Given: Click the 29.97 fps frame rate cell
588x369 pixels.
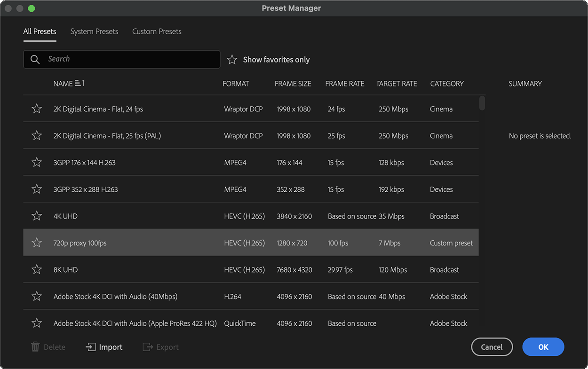Looking at the screenshot, I should tap(340, 270).
